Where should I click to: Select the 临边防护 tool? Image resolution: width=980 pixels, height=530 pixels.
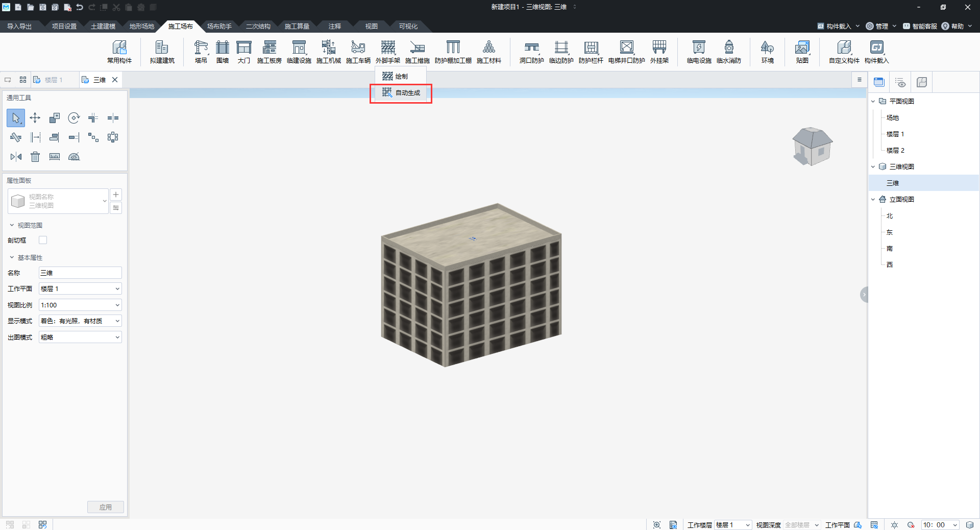561,52
